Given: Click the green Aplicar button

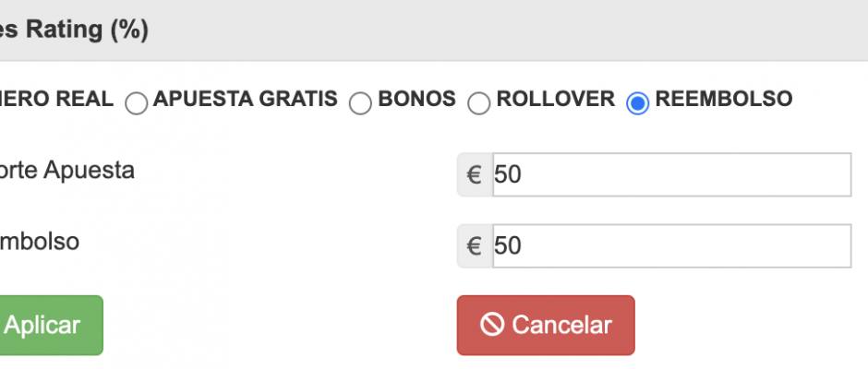Looking at the screenshot, I should (x=52, y=326).
